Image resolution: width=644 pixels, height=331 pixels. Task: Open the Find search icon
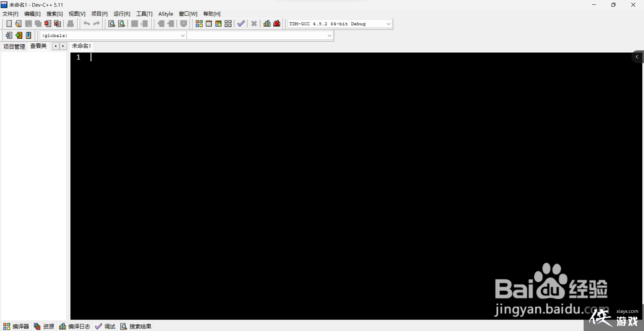point(112,23)
